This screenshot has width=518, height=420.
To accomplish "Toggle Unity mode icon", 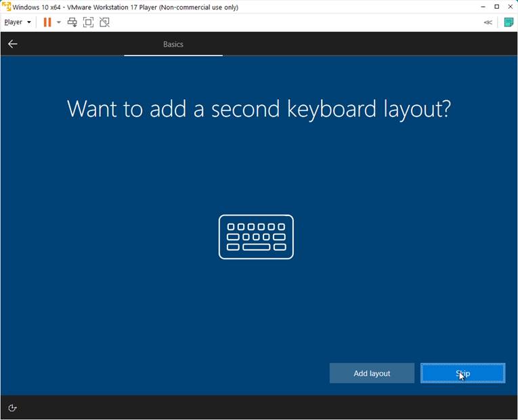I will tap(104, 22).
